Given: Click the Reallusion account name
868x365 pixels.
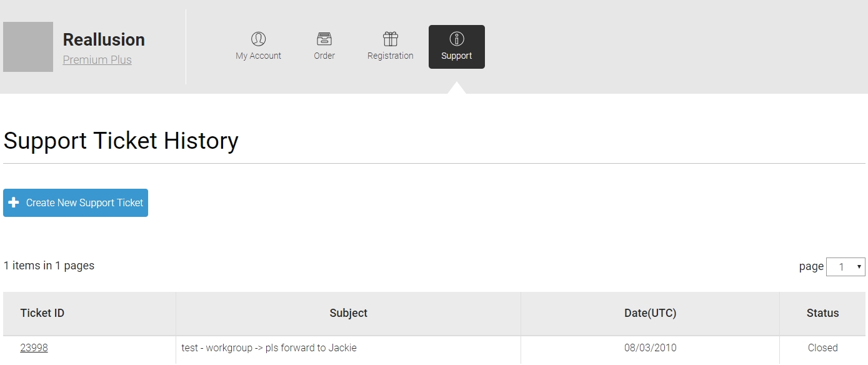Looking at the screenshot, I should pyautogui.click(x=104, y=39).
